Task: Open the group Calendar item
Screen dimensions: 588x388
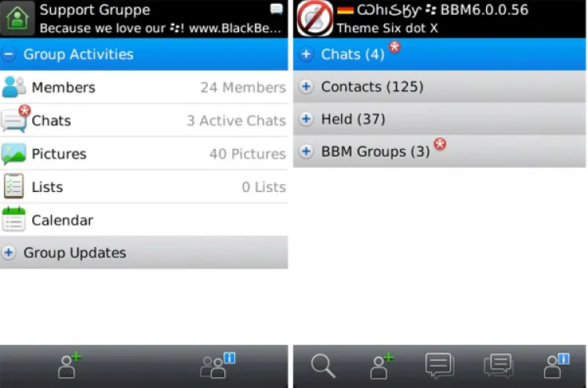Action: point(143,220)
